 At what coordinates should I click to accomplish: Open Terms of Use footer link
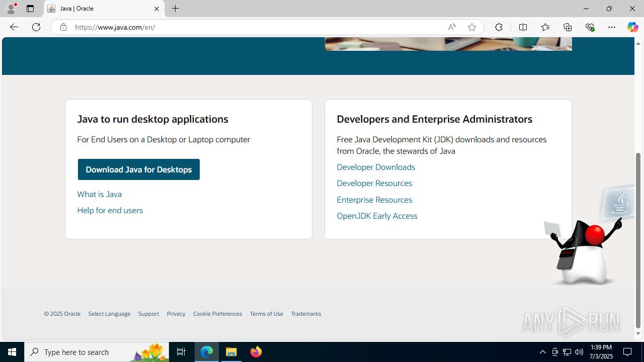(266, 314)
